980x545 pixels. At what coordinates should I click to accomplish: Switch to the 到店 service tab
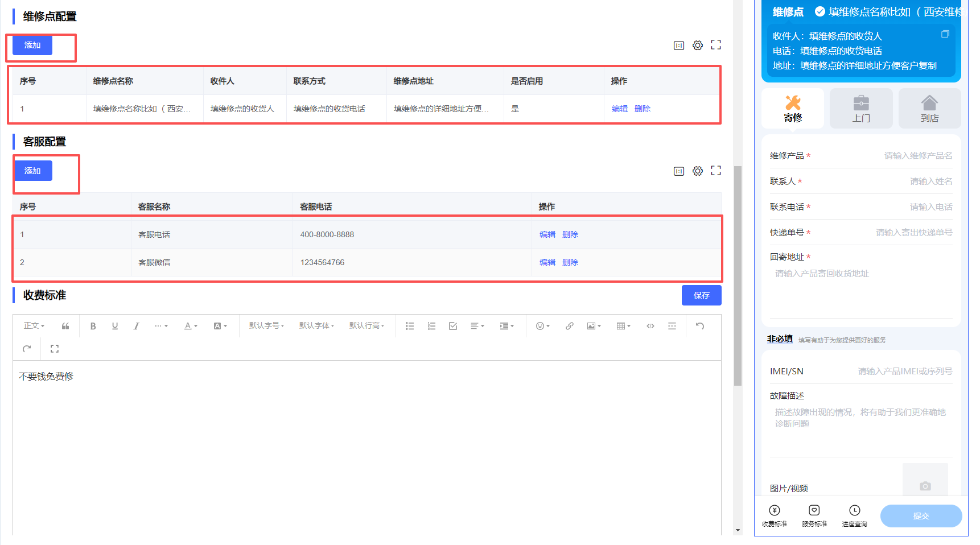tap(929, 108)
